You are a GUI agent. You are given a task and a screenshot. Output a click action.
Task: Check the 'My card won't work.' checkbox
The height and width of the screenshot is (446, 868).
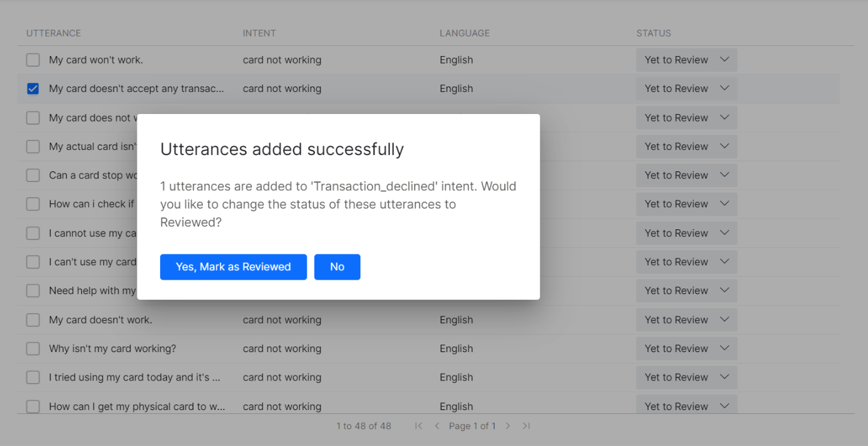tap(33, 60)
